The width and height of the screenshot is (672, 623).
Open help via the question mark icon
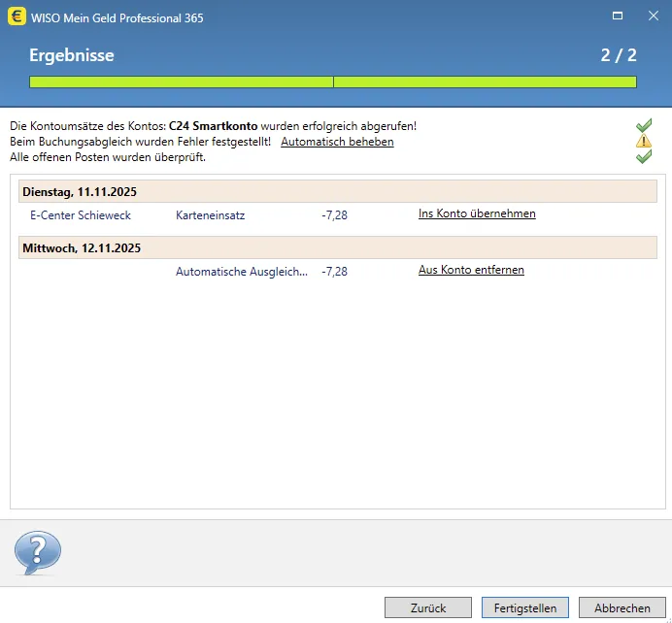coord(37,553)
